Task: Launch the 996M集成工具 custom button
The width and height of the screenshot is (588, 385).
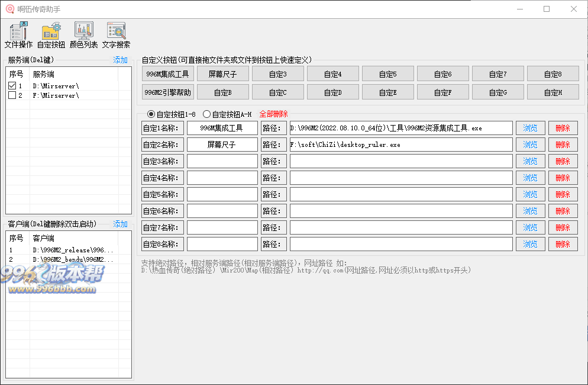Action: 168,74
